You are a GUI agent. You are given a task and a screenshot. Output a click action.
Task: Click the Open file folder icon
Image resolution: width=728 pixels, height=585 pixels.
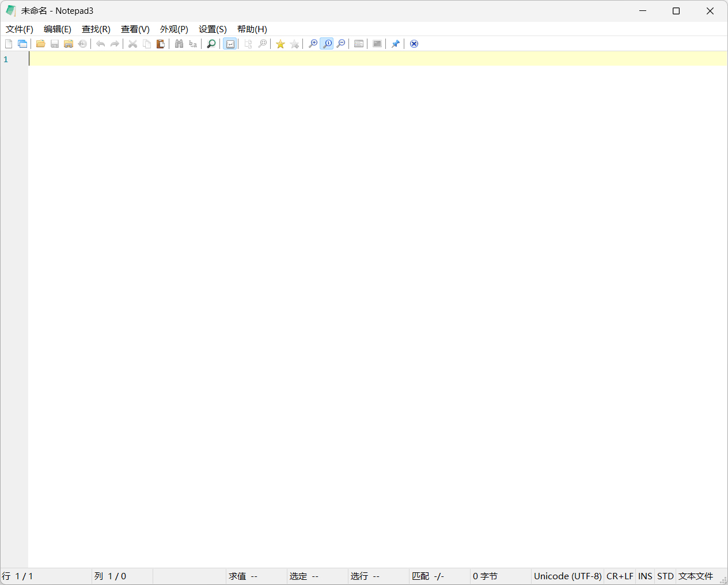pyautogui.click(x=40, y=44)
